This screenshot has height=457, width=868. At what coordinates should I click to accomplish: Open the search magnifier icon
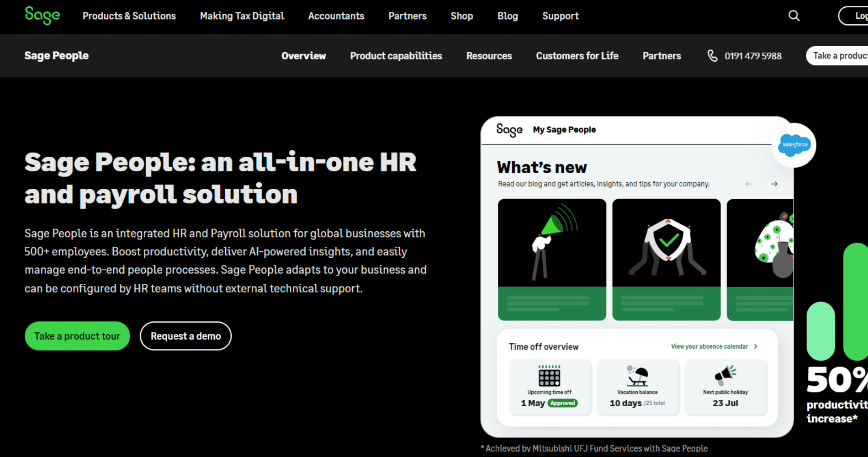click(x=794, y=16)
